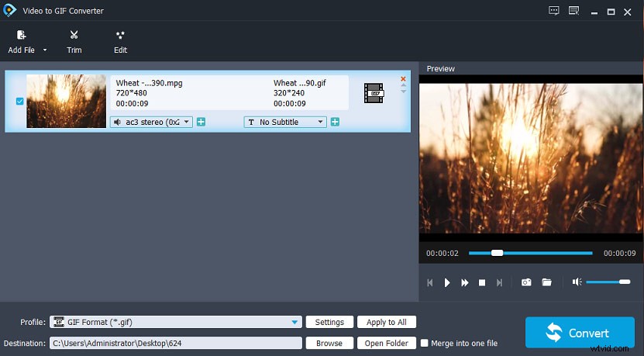644x356 pixels.
Task: Mute the preview volume speaker icon
Action: pyautogui.click(x=577, y=282)
